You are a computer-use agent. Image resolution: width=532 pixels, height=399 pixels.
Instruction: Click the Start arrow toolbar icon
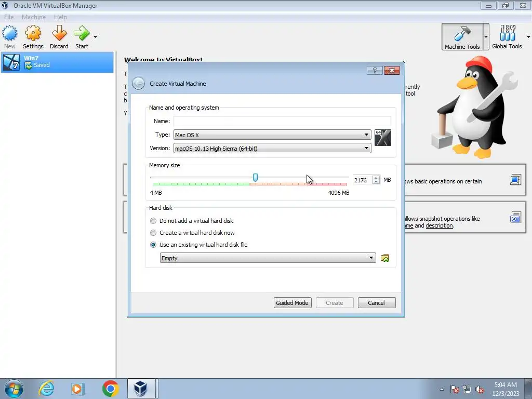pyautogui.click(x=82, y=37)
